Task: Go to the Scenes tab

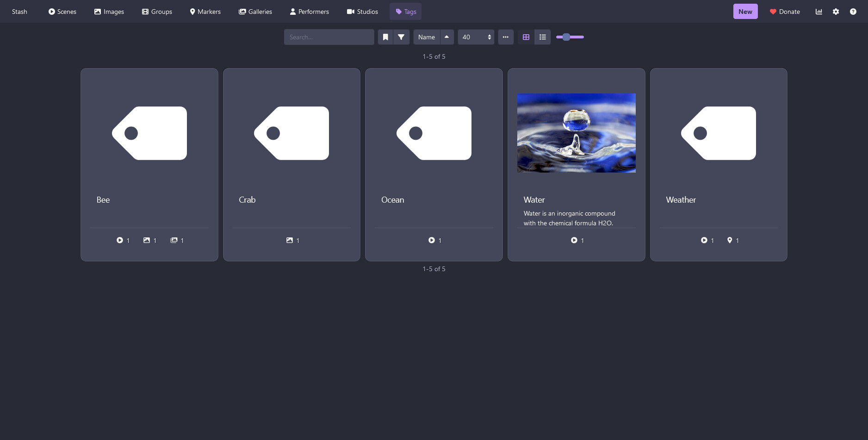Action: pos(62,12)
